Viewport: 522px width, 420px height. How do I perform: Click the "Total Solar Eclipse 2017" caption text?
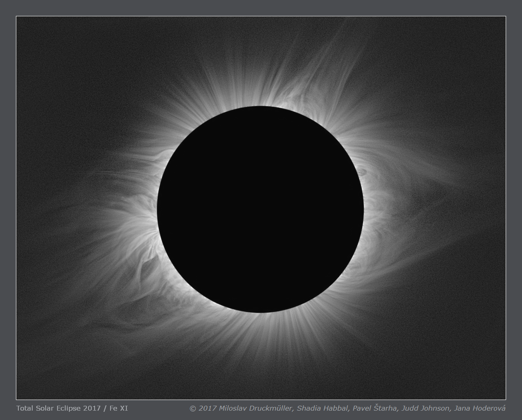pyautogui.click(x=58, y=408)
